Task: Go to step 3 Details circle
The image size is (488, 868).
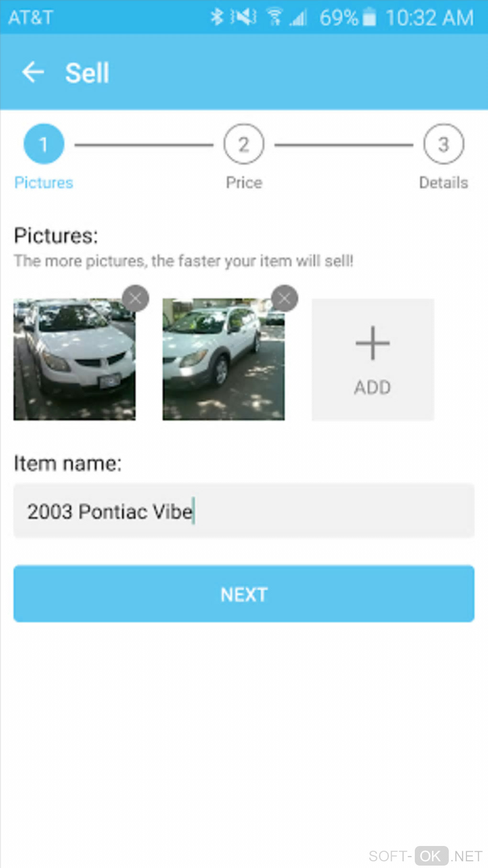Action: point(444,144)
